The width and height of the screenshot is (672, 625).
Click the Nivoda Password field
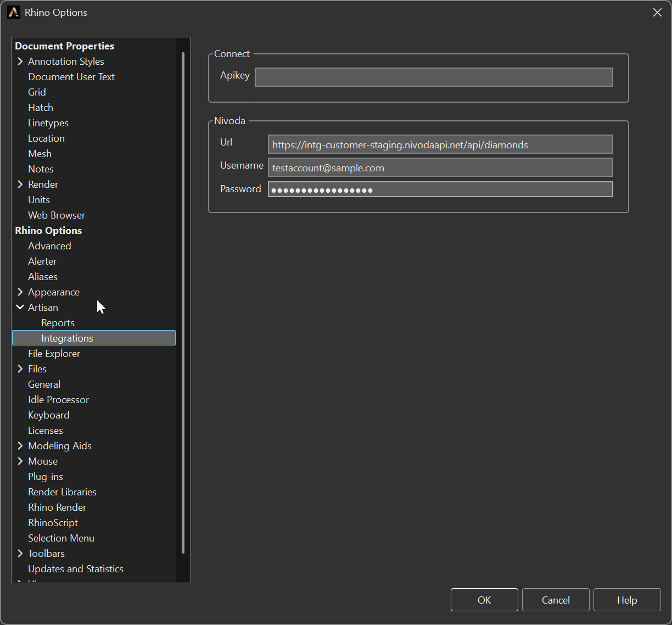(x=440, y=189)
